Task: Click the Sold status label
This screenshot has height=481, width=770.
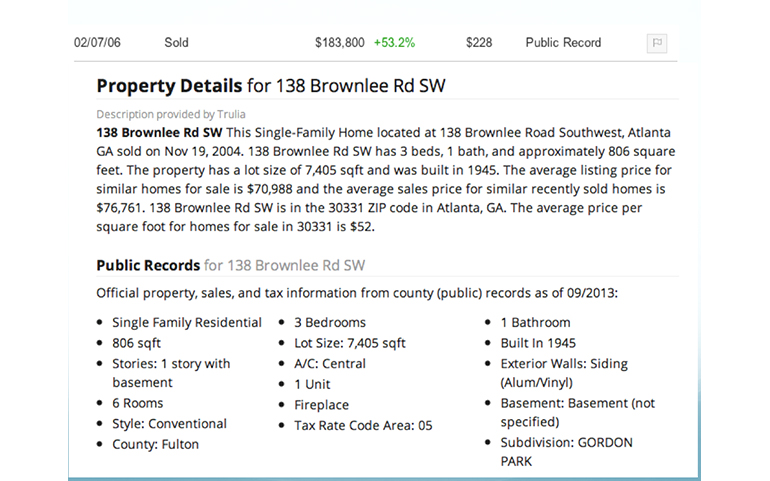Action: (x=176, y=43)
